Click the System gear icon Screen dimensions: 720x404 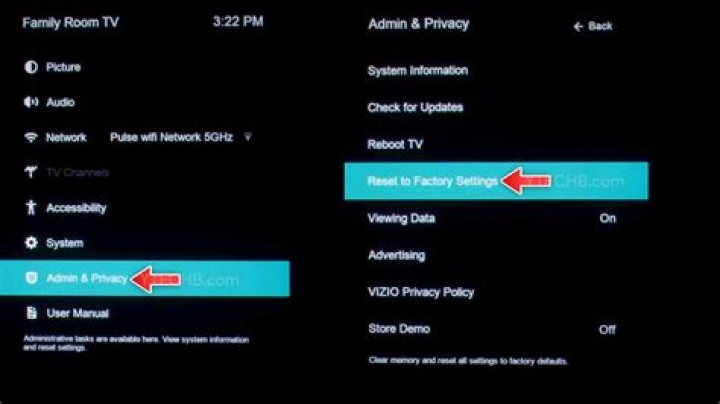tap(31, 242)
